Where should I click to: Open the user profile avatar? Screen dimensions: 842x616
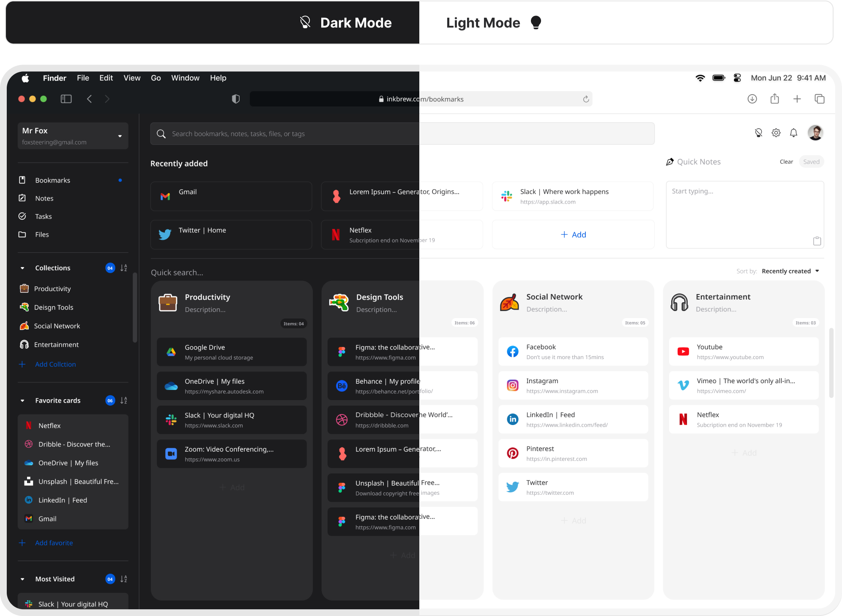[x=815, y=133]
